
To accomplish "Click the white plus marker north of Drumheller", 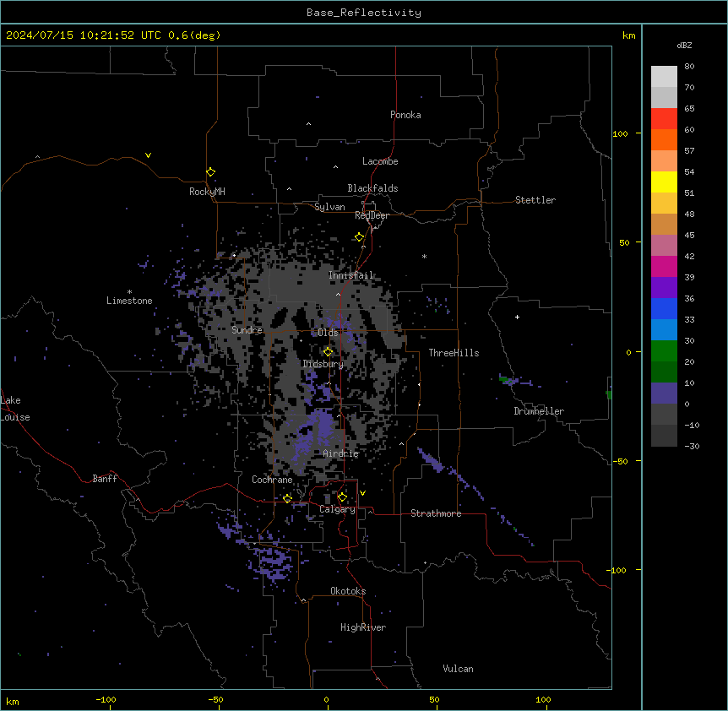I will click(x=517, y=317).
